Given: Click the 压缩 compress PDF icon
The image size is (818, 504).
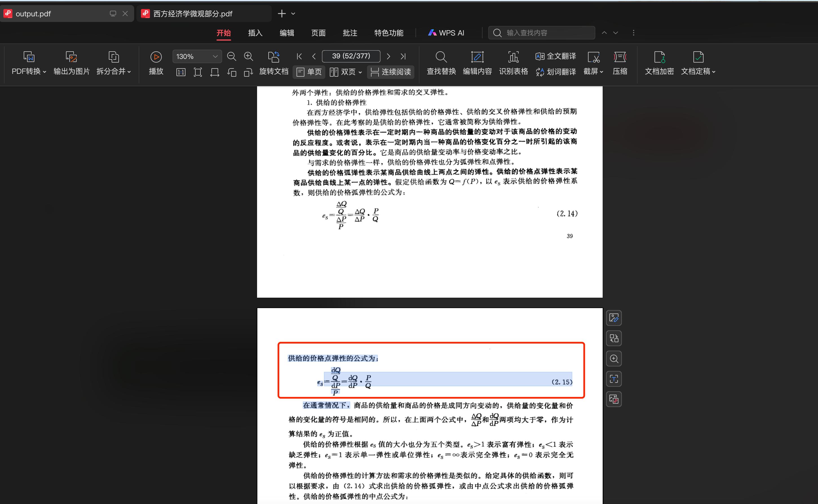Looking at the screenshot, I should (x=620, y=57).
